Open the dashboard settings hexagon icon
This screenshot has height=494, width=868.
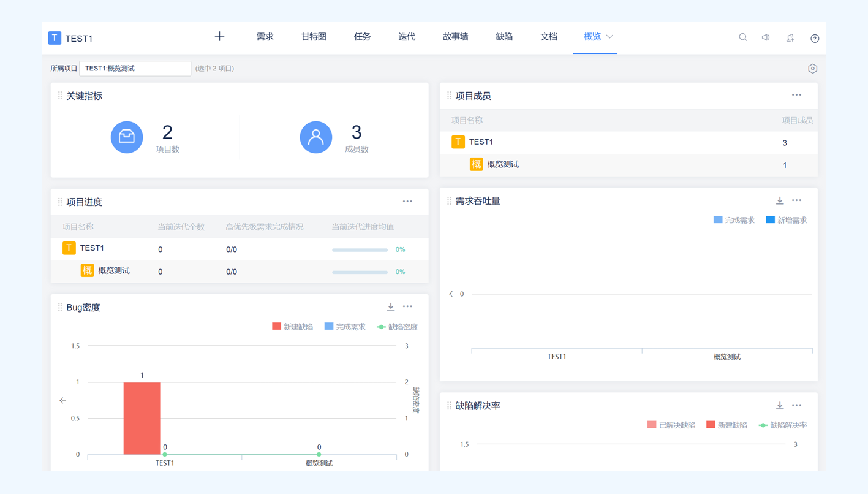click(812, 69)
